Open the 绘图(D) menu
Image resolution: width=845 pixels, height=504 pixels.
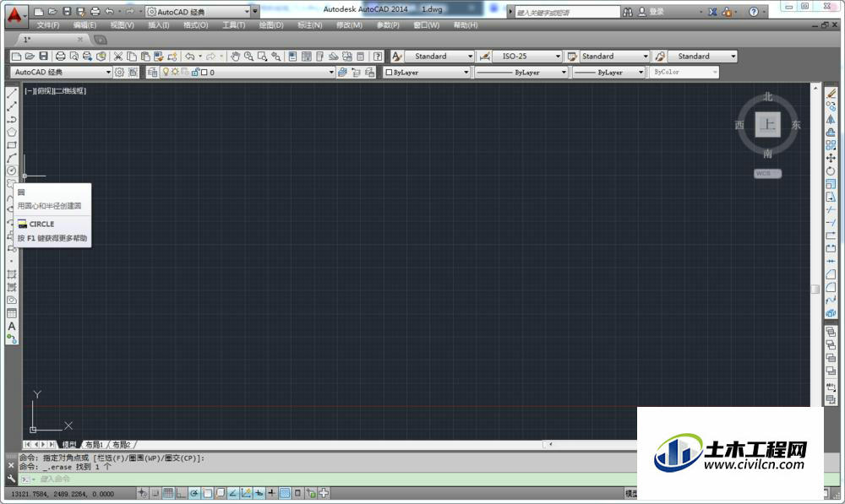click(x=271, y=25)
